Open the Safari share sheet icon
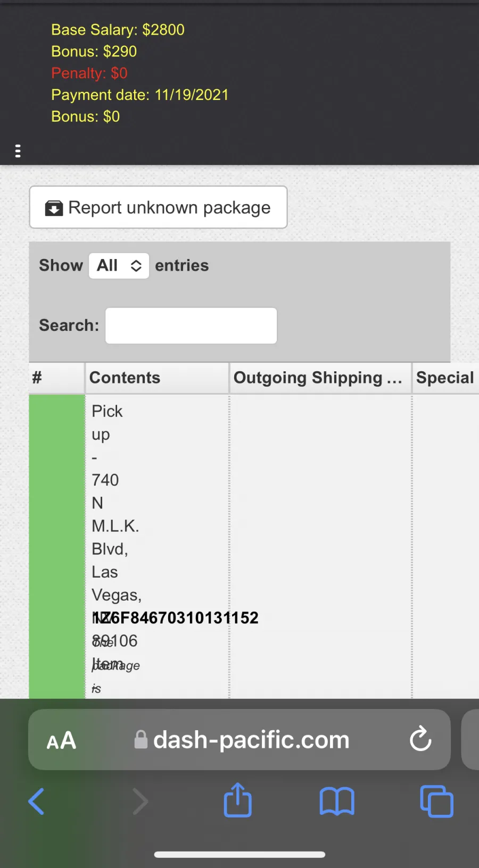 coord(237,799)
